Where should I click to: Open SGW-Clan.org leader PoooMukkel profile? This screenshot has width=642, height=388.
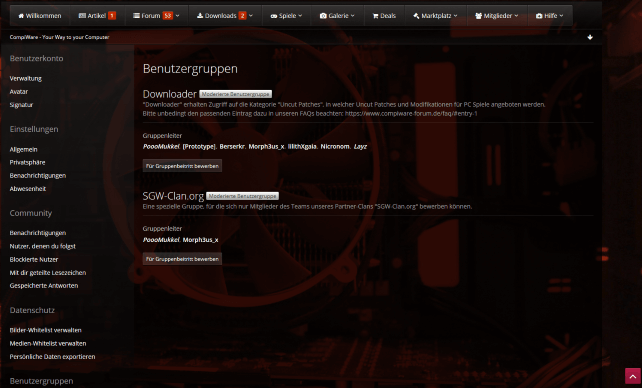[x=161, y=240]
